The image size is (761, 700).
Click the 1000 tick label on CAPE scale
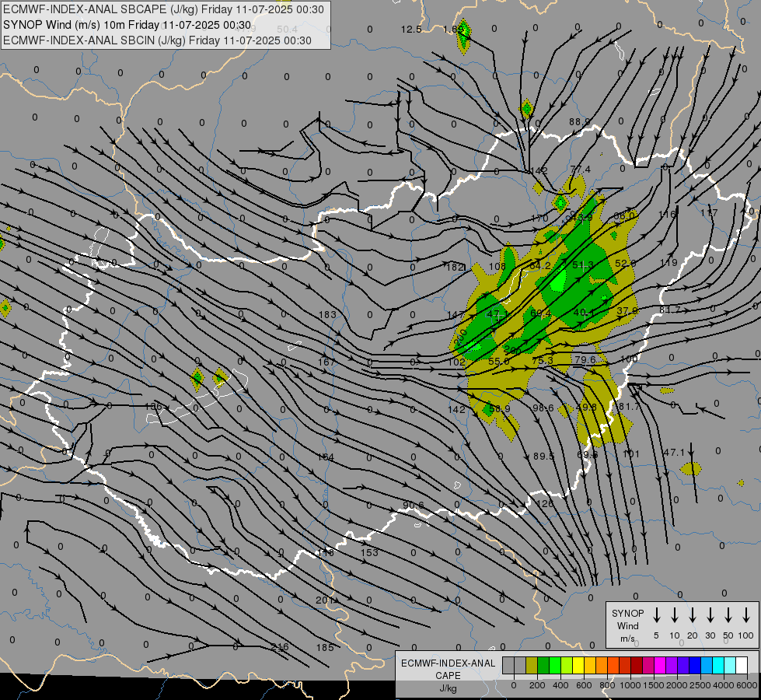[x=630, y=685]
